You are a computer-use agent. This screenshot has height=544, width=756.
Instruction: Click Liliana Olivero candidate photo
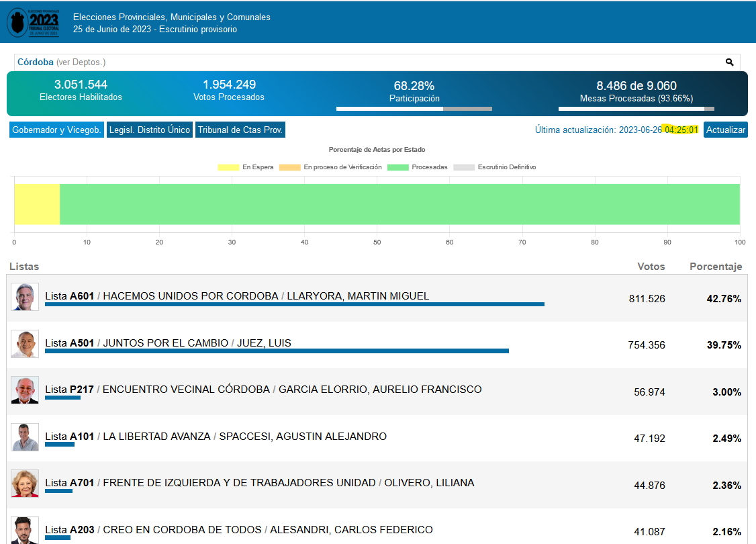point(25,484)
